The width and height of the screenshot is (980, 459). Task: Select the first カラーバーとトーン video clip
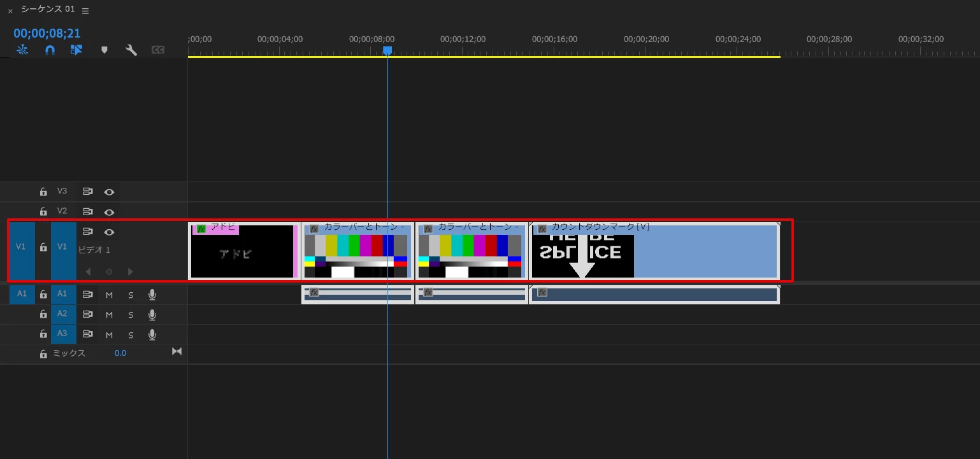[x=357, y=251]
